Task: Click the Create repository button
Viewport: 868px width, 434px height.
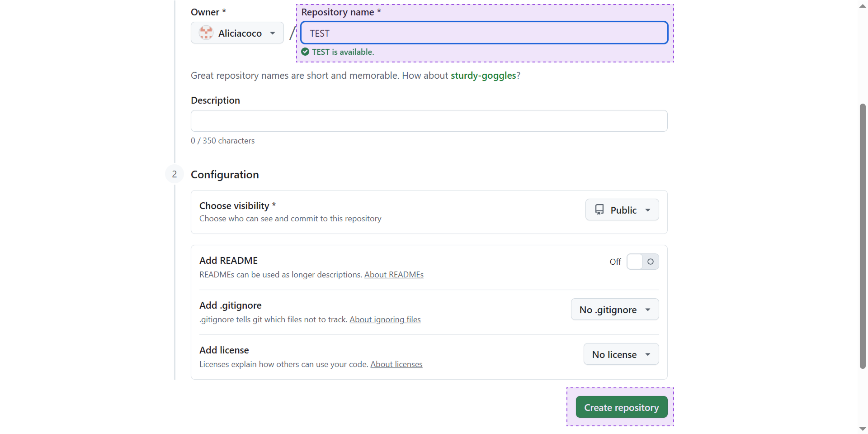Action: click(x=622, y=407)
